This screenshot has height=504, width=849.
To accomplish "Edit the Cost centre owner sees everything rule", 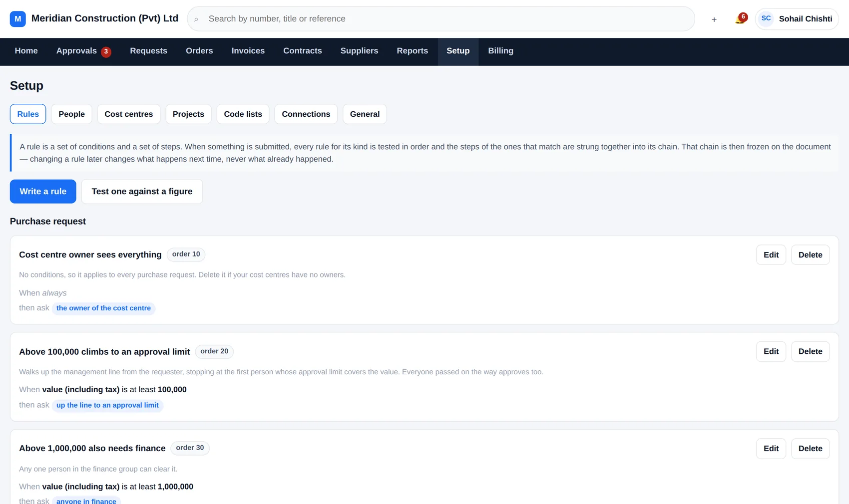I will 771,255.
